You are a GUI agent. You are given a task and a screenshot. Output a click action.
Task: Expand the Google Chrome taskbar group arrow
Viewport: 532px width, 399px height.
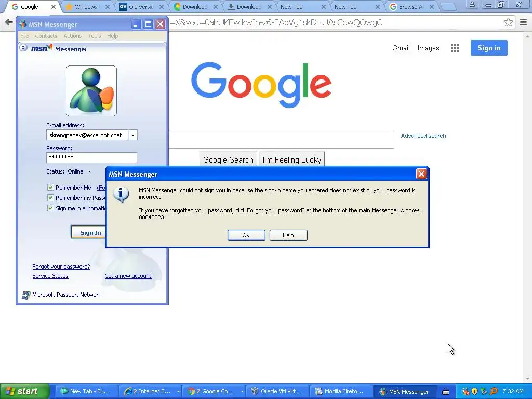[242, 392]
